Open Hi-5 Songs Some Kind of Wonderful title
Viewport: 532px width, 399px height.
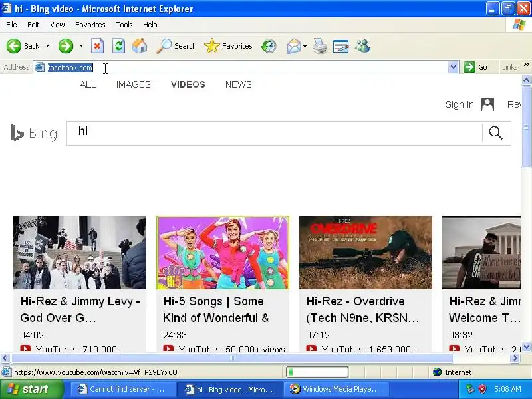click(x=215, y=309)
